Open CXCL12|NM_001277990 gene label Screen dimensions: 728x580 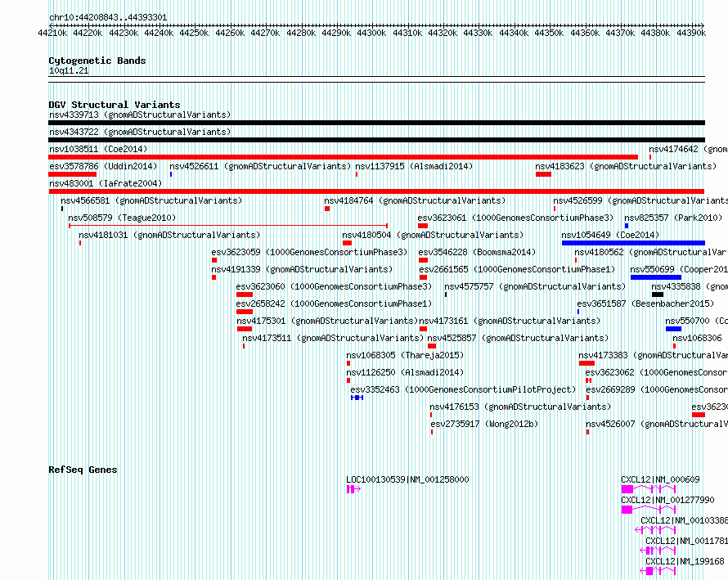tap(667, 500)
